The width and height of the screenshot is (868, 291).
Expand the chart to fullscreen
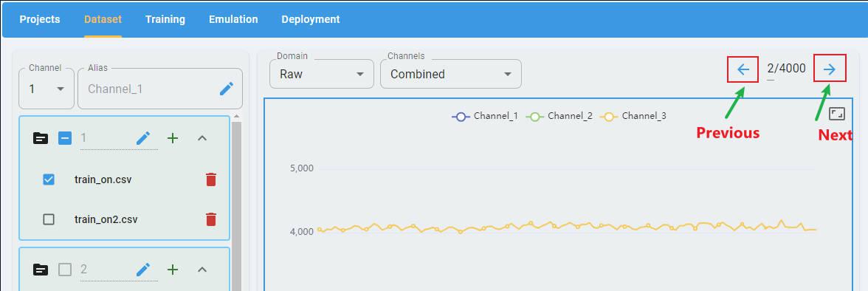tap(837, 114)
